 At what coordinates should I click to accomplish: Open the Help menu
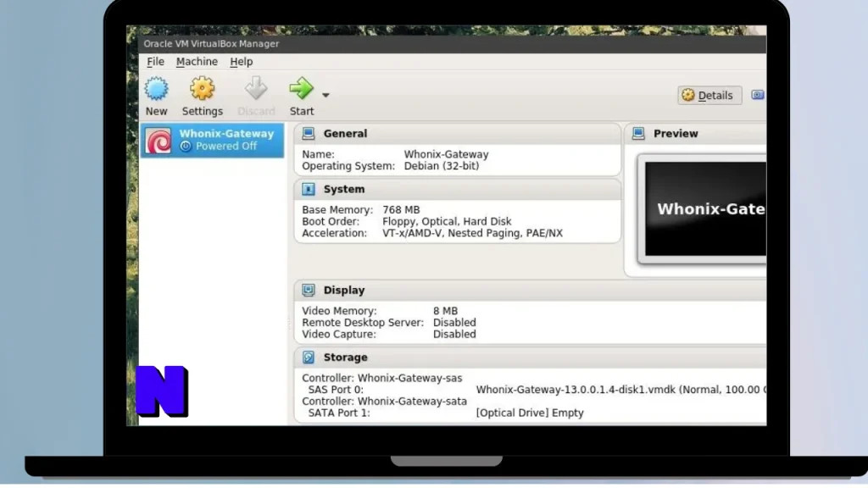242,61
